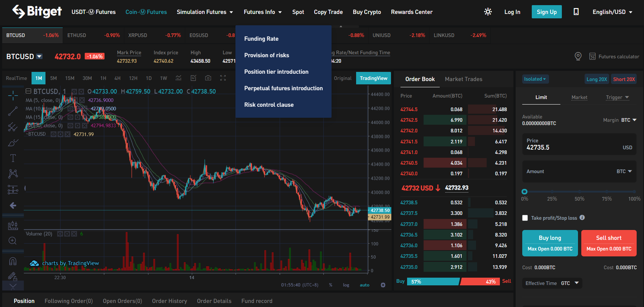Click the back arrow in drawing toolbar
644x307 pixels.
pyautogui.click(x=13, y=205)
